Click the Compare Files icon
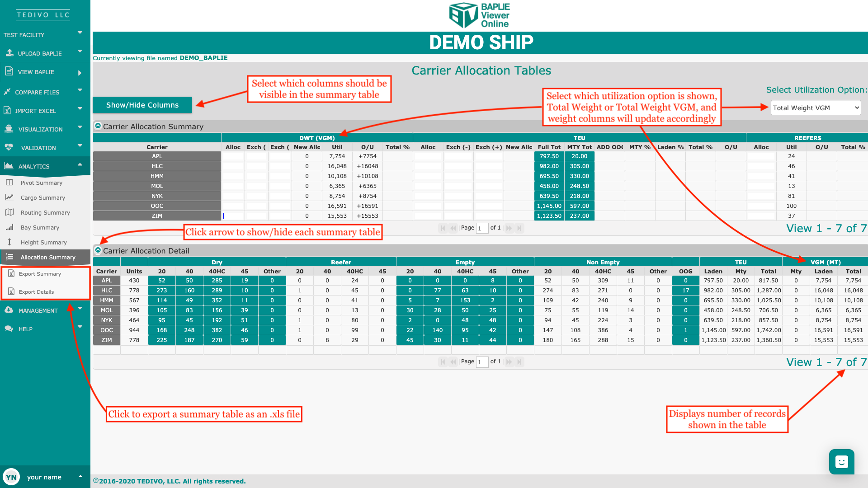868x488 pixels. pyautogui.click(x=7, y=92)
